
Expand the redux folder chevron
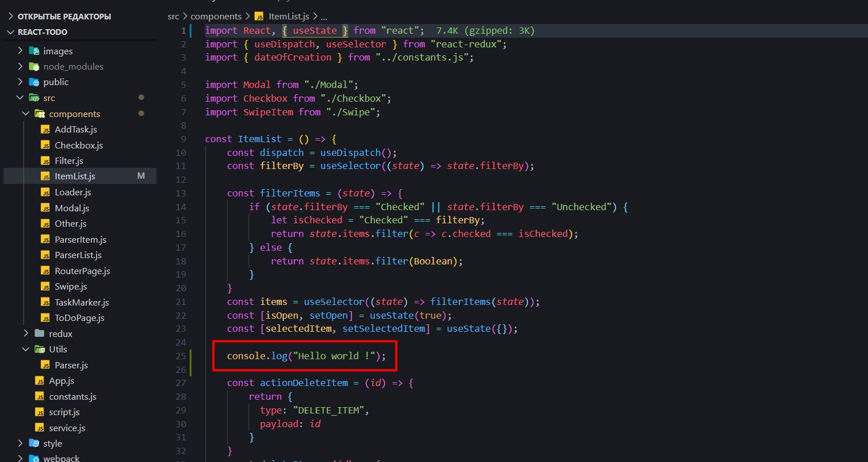[x=26, y=334]
